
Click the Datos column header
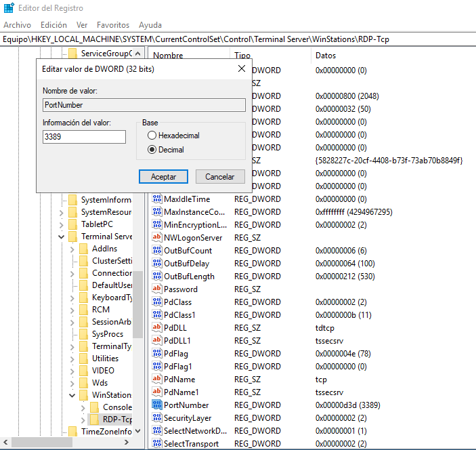click(x=325, y=55)
